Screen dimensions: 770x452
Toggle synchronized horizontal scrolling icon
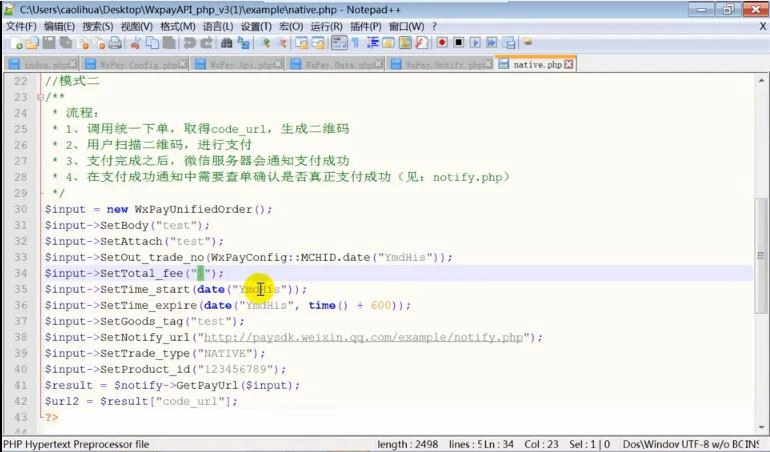tap(318, 43)
